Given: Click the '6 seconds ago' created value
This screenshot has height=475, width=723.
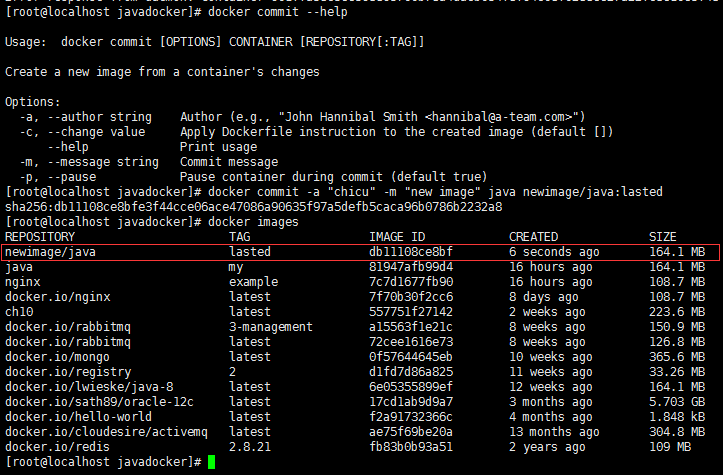Looking at the screenshot, I should tap(554, 252).
